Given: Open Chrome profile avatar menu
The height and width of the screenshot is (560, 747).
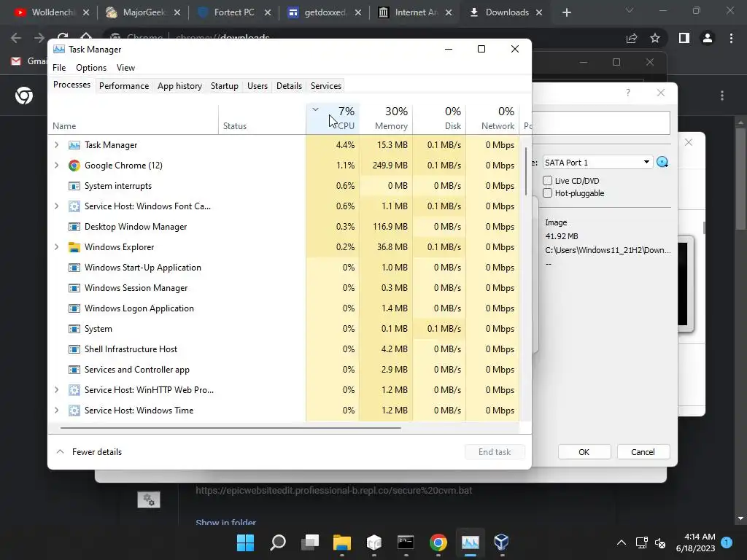Looking at the screenshot, I should pyautogui.click(x=708, y=38).
